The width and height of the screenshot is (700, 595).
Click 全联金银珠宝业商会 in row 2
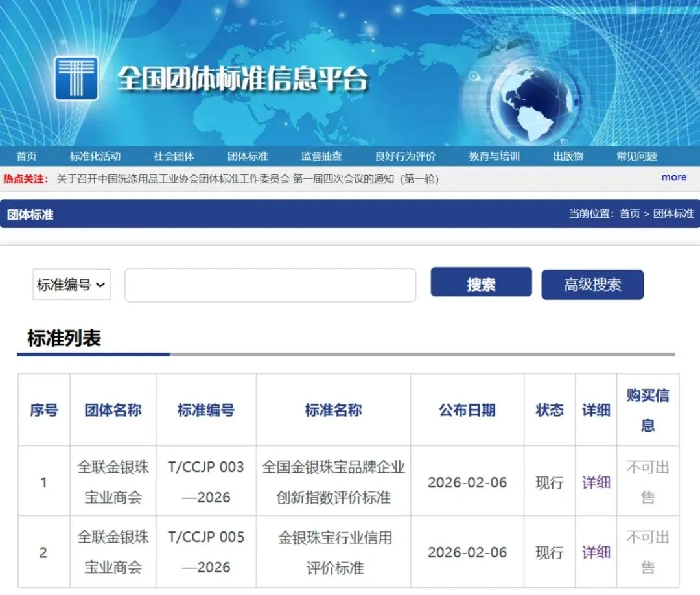point(113,552)
